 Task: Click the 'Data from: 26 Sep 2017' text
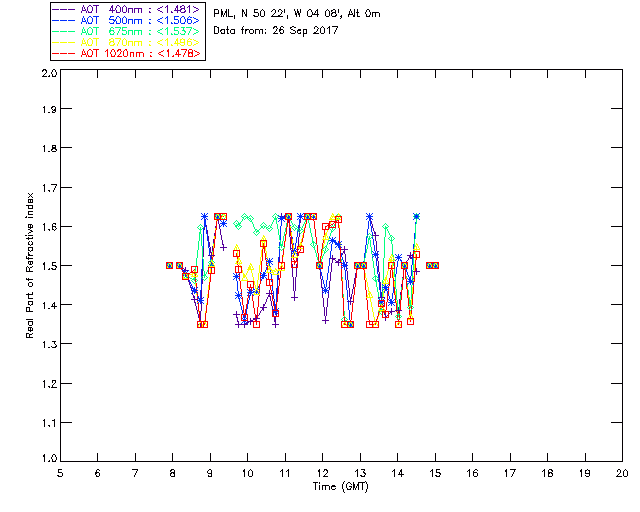coord(276,31)
